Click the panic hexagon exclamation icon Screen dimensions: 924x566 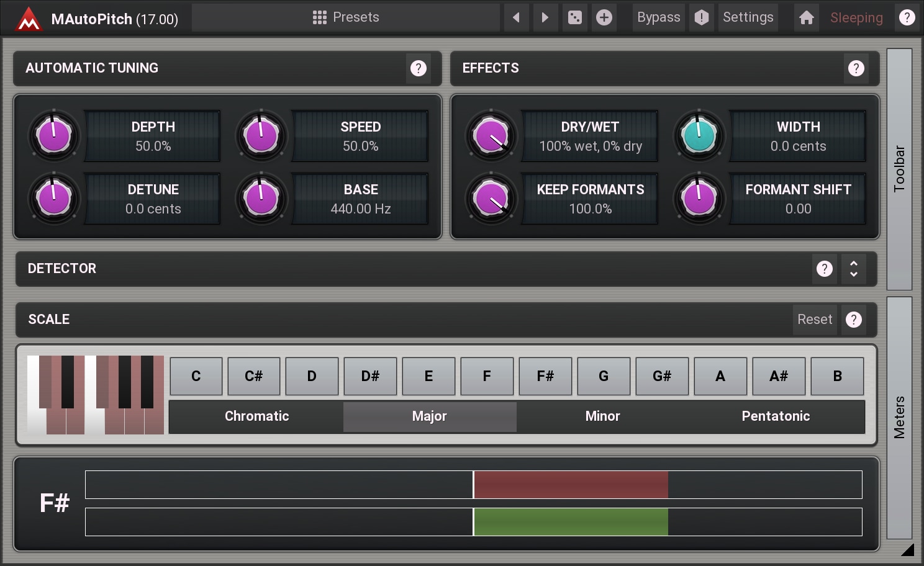click(701, 17)
